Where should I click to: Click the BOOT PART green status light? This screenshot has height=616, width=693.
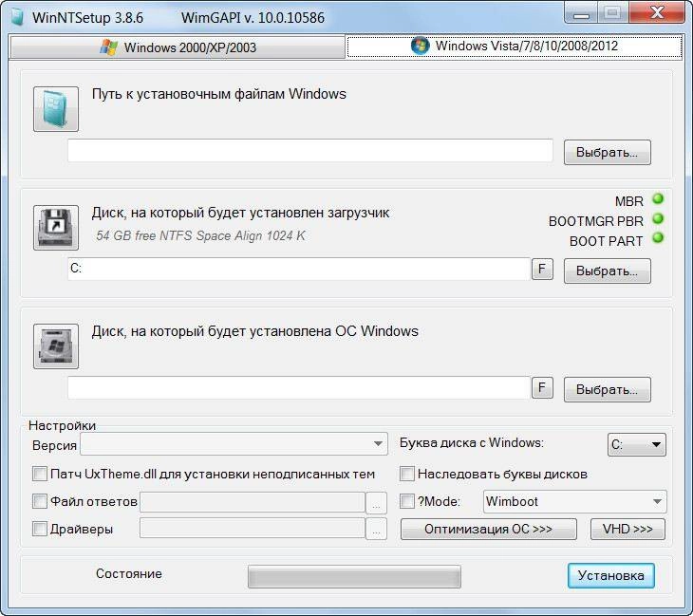tap(658, 237)
